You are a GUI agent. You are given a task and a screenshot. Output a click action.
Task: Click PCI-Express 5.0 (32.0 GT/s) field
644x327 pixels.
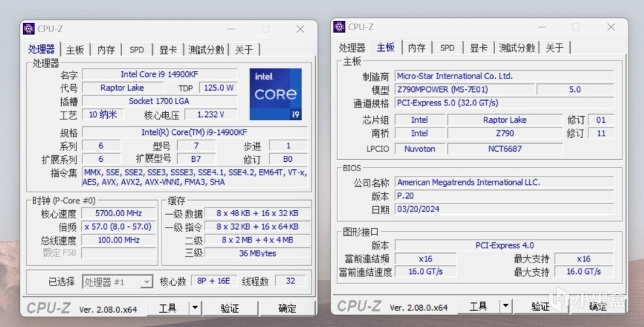point(504,103)
